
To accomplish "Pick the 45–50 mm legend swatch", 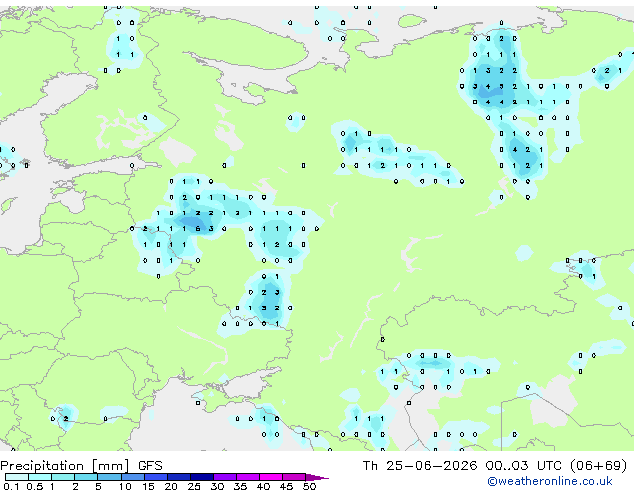I will 294,477.
